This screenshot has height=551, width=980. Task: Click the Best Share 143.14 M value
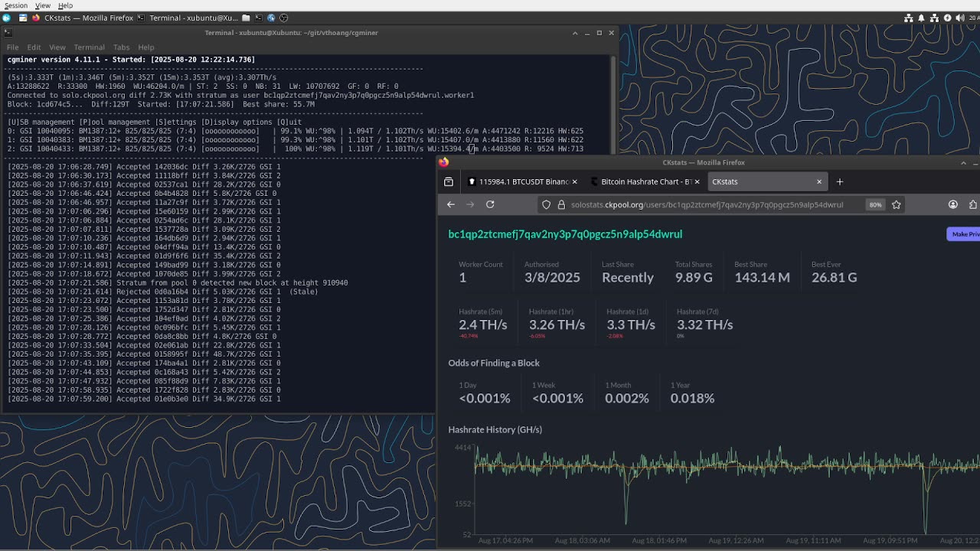click(x=762, y=278)
